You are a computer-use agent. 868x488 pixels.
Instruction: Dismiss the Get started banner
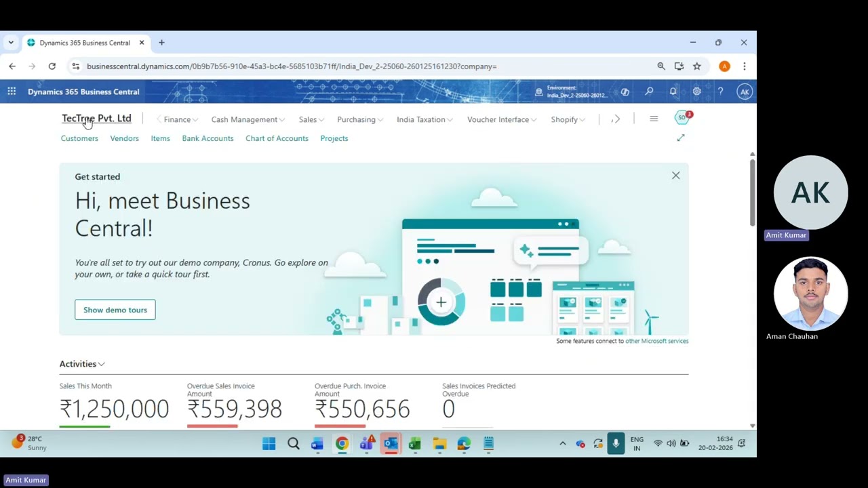675,176
